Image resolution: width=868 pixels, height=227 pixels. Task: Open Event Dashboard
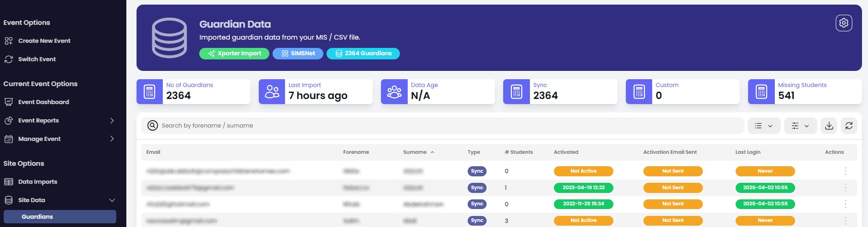(44, 102)
